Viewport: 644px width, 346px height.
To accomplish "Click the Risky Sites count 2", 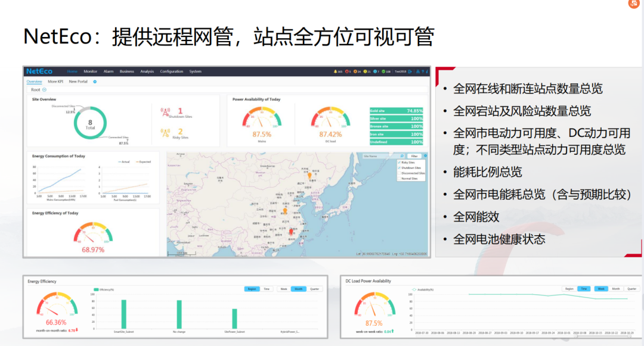I will (x=180, y=132).
